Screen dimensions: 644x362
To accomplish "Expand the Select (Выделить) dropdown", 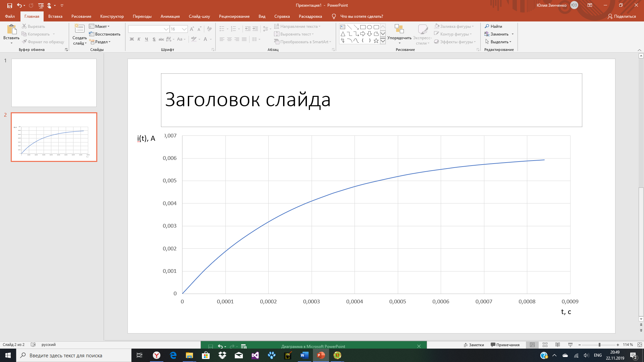I will click(498, 42).
